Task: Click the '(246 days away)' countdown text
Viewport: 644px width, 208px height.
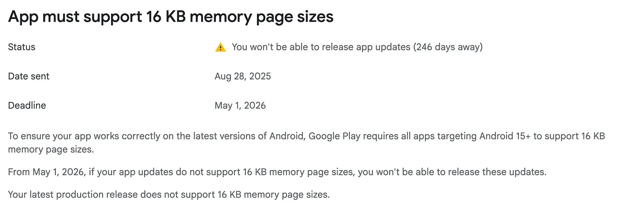Action: (448, 47)
